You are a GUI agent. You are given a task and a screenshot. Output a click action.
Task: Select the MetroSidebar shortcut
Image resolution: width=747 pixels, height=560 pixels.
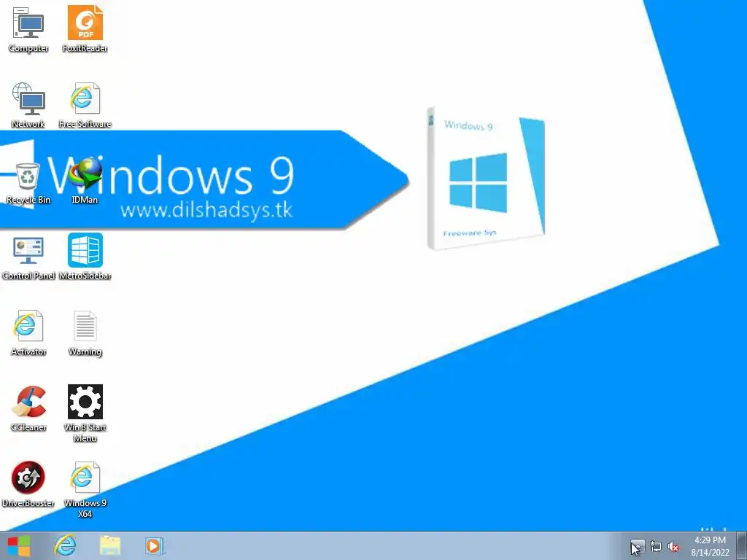pyautogui.click(x=85, y=257)
